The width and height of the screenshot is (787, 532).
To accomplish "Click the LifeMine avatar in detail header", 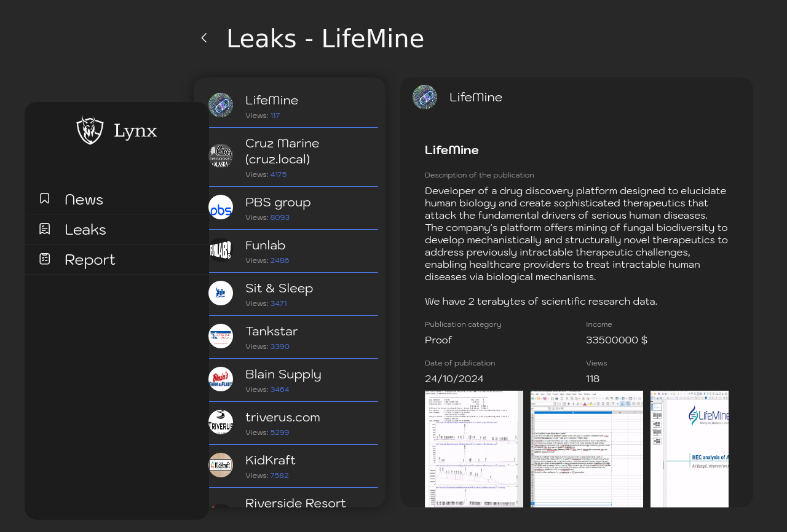I will 425,97.
